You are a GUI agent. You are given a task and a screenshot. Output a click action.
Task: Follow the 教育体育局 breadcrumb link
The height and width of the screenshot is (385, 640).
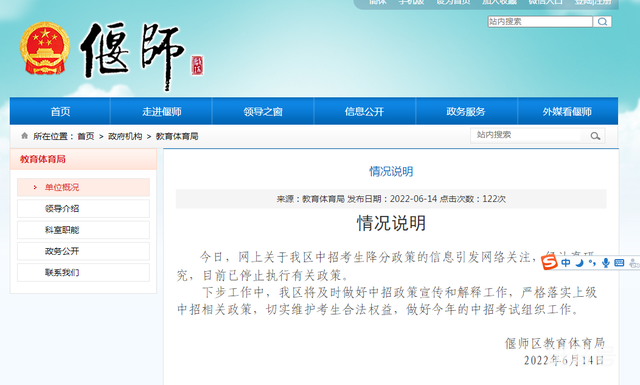177,136
